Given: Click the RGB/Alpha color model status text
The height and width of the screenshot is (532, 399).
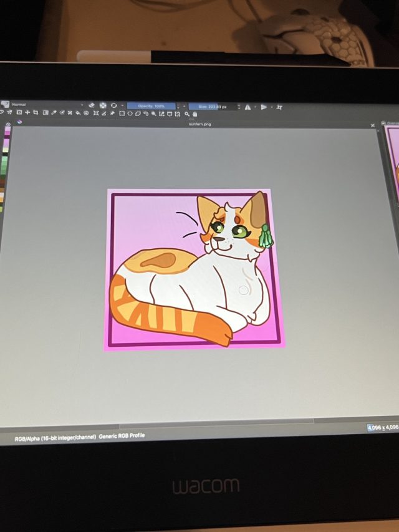Looking at the screenshot, I should tap(55, 438).
